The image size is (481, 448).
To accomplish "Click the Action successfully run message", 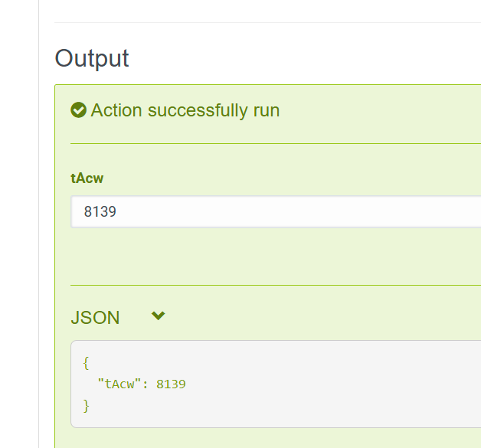I will pos(185,110).
